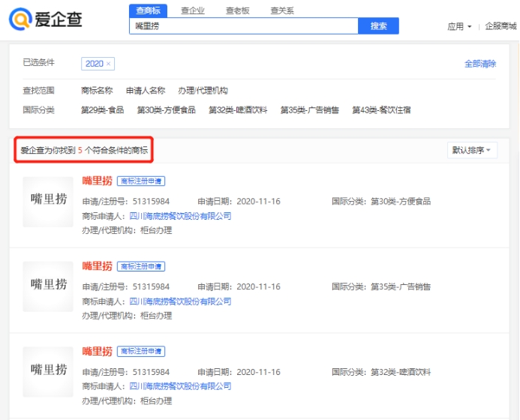Open the 应用 dropdown menu
Image resolution: width=520 pixels, height=420 pixels.
click(459, 26)
